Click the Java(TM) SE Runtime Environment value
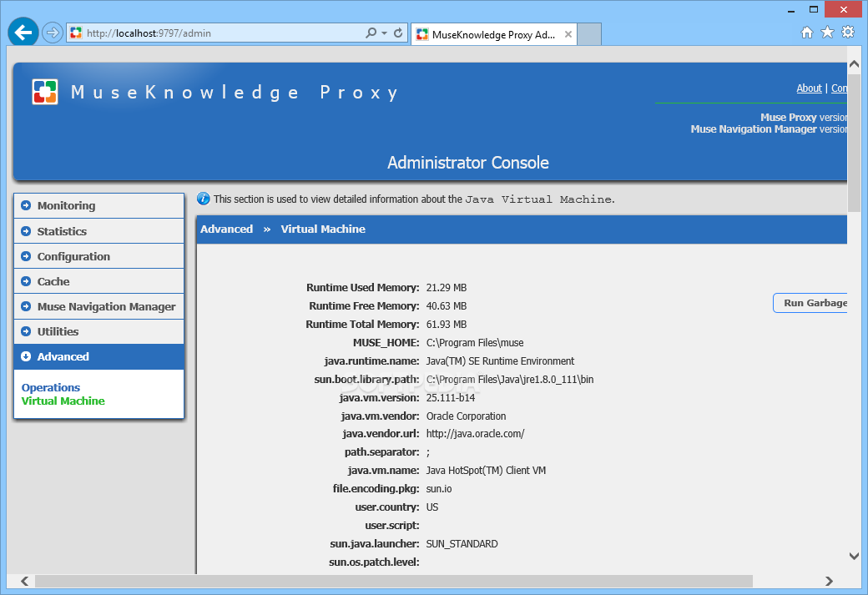This screenshot has height=595, width=868. (500, 361)
